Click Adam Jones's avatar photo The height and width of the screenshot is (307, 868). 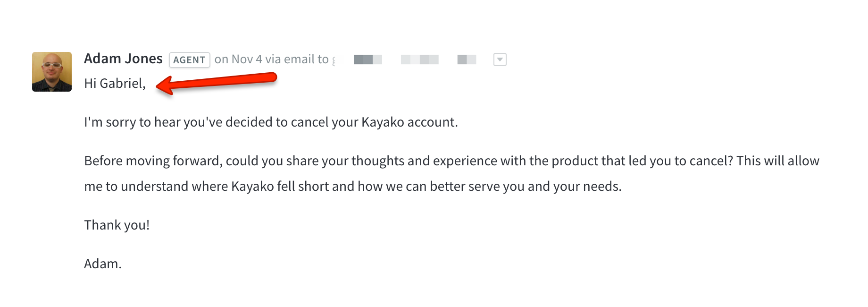tap(52, 72)
